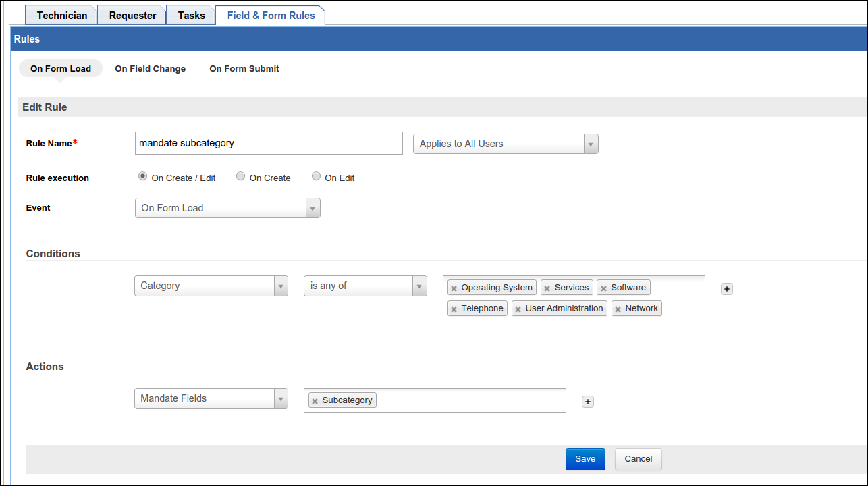868x486 pixels.
Task: Click into the Rule Name text field
Action: 269,143
